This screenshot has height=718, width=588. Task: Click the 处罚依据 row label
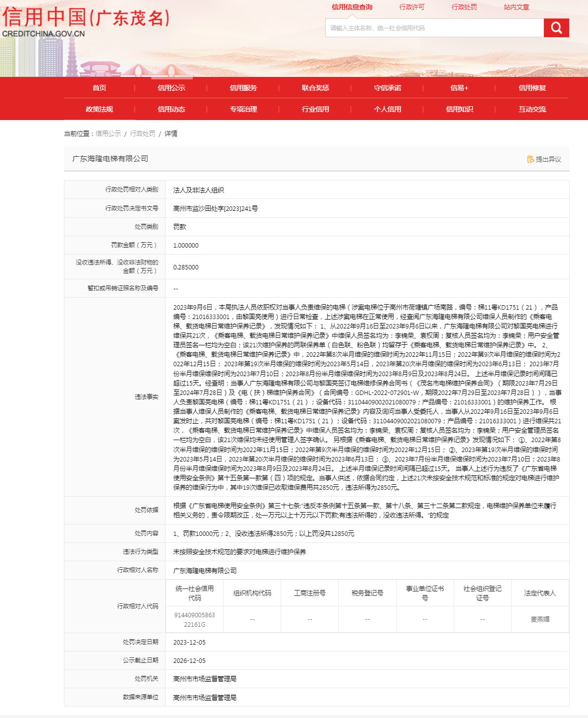pos(147,510)
